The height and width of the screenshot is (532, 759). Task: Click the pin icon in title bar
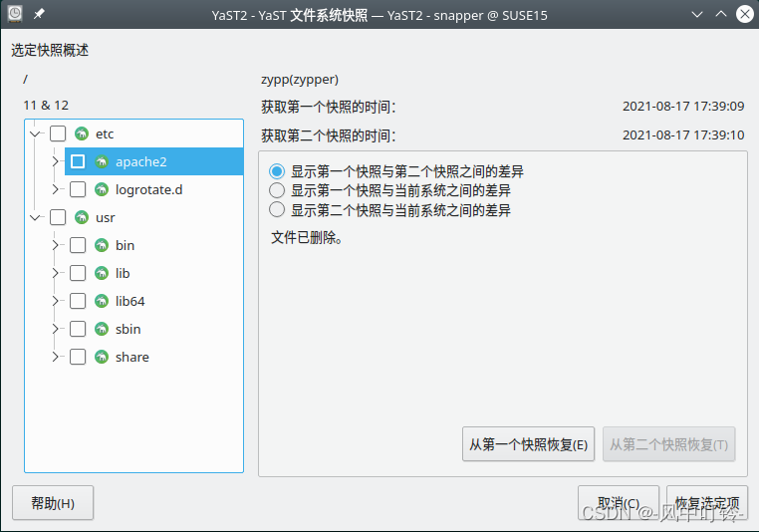tap(39, 15)
